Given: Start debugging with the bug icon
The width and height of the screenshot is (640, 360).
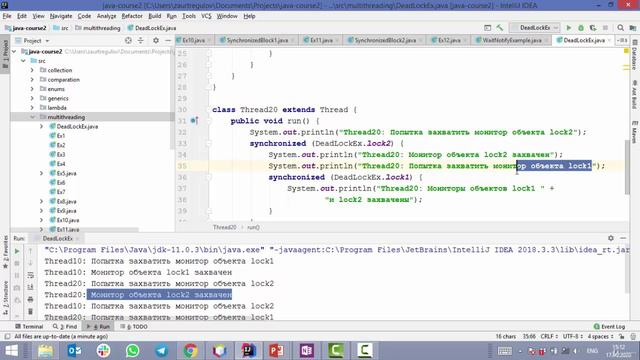Looking at the screenshot, I should (581, 28).
